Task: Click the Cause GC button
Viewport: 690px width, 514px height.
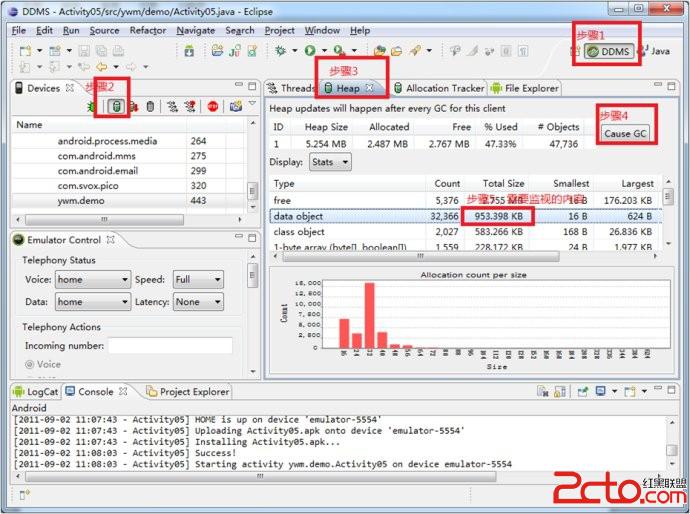Action: 625,134
